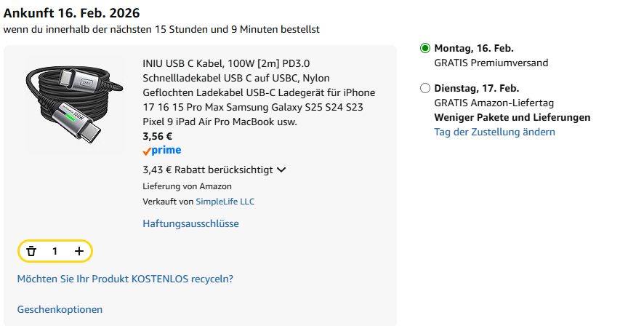Click the Prime logo under the price
Screen dimensions: 644x326
pos(162,151)
